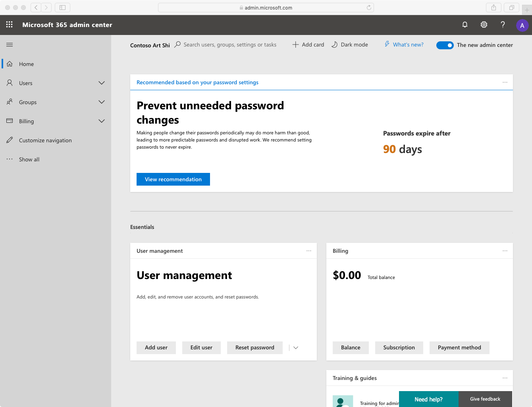Show Safari tab overview button
Screen dimensions: 532x407
pos(512,8)
